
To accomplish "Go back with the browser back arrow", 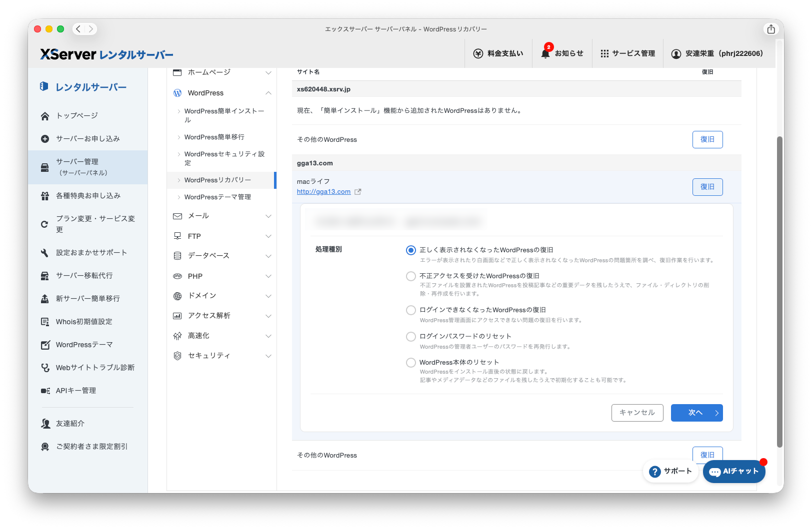I will (78, 29).
